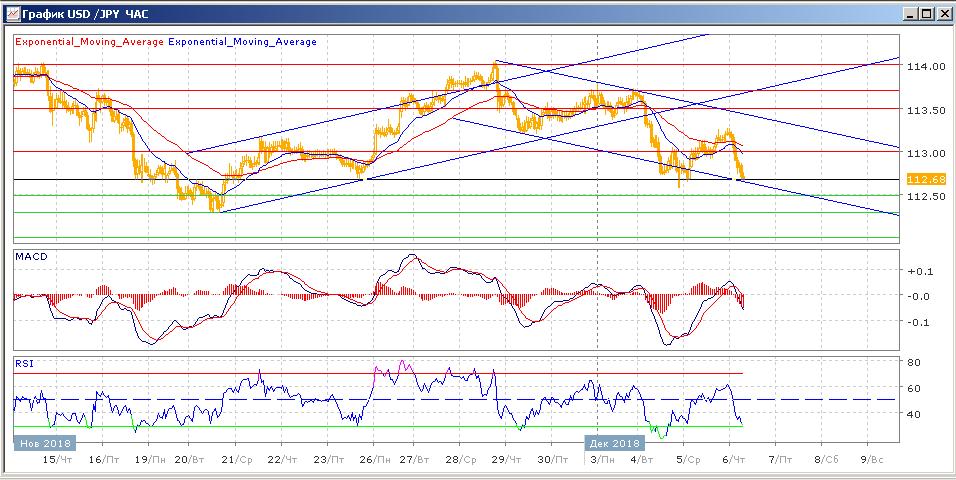The height and width of the screenshot is (480, 956).
Task: Click the 15/Чт date on time axis
Action: tap(57, 460)
